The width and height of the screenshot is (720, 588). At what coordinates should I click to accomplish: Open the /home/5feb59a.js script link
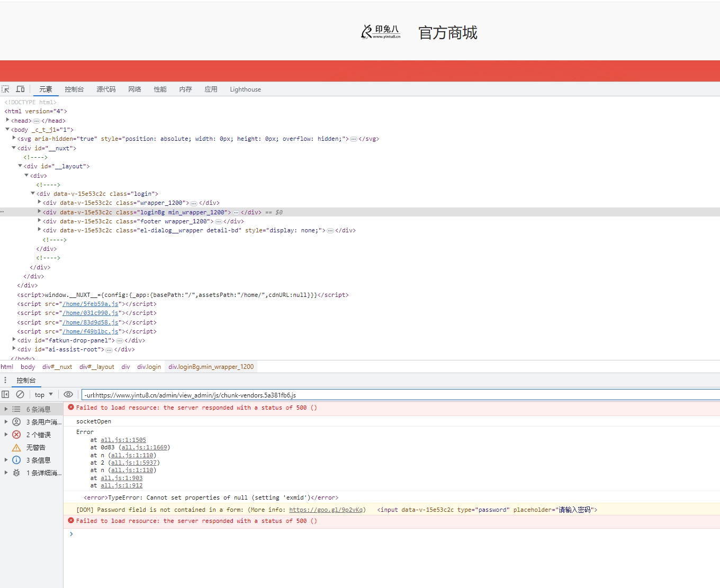[91, 304]
